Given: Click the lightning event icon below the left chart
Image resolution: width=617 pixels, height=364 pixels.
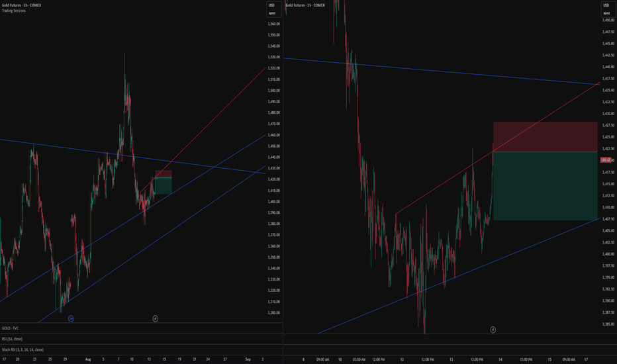Looking at the screenshot, I should [x=156, y=318].
